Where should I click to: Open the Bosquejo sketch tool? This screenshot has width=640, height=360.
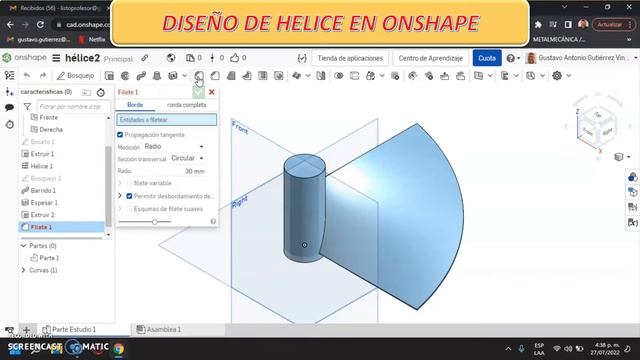click(x=76, y=76)
